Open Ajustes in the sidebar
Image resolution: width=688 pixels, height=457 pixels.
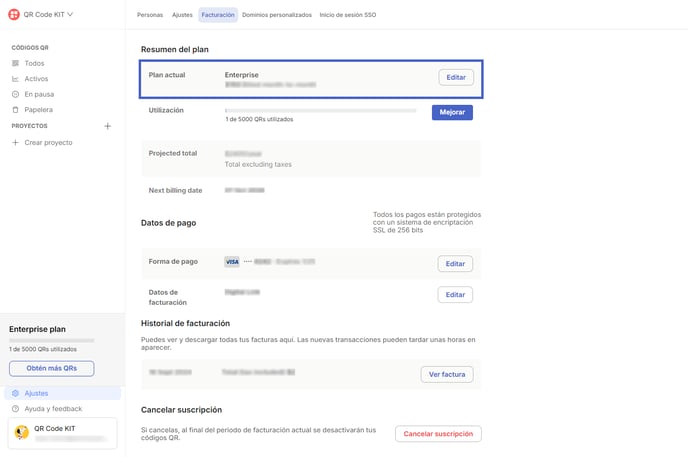(x=36, y=393)
